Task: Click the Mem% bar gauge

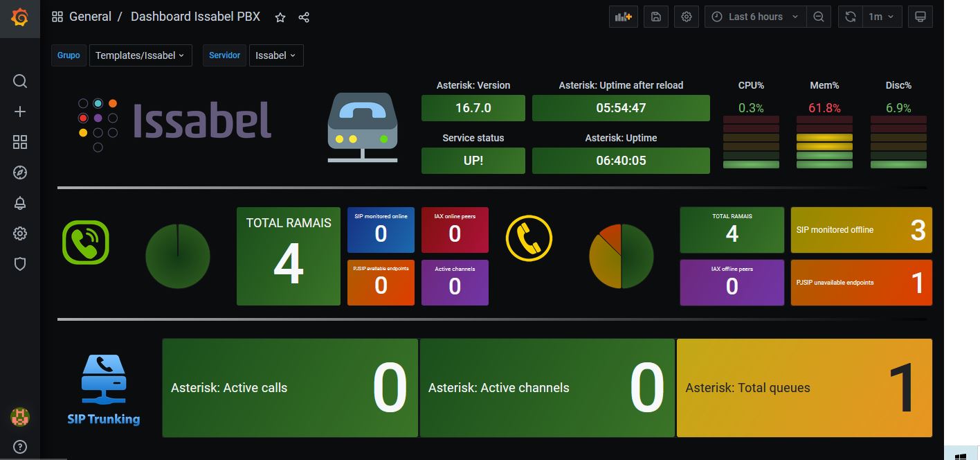Action: pos(824,142)
